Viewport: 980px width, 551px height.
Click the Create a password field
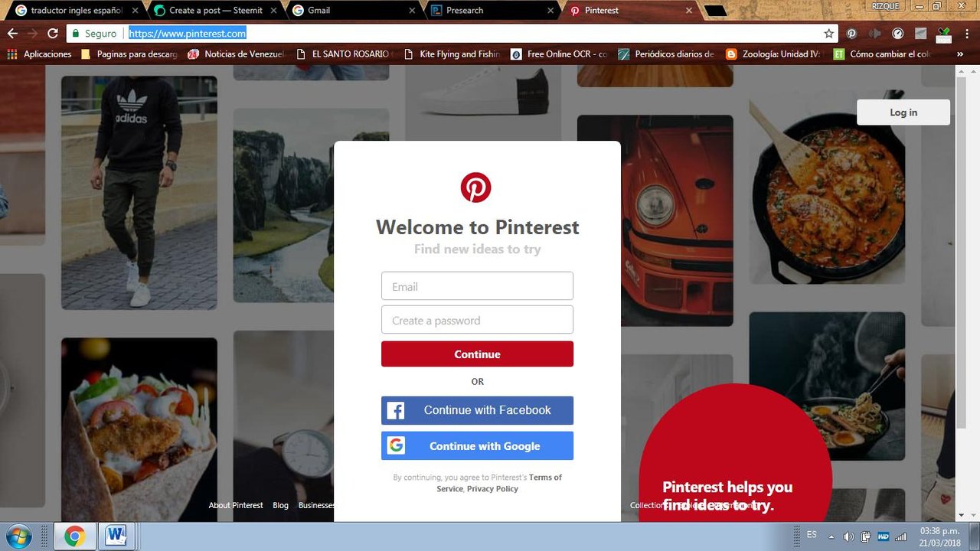[477, 320]
